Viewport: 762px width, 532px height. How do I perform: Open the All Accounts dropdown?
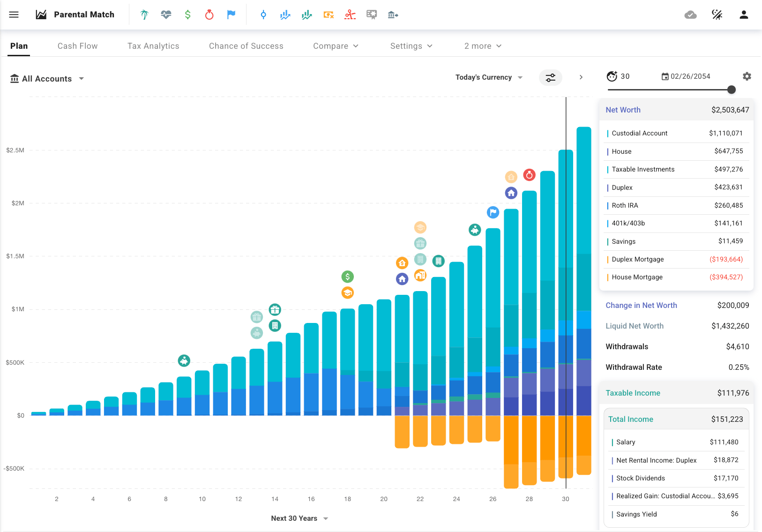pos(47,79)
